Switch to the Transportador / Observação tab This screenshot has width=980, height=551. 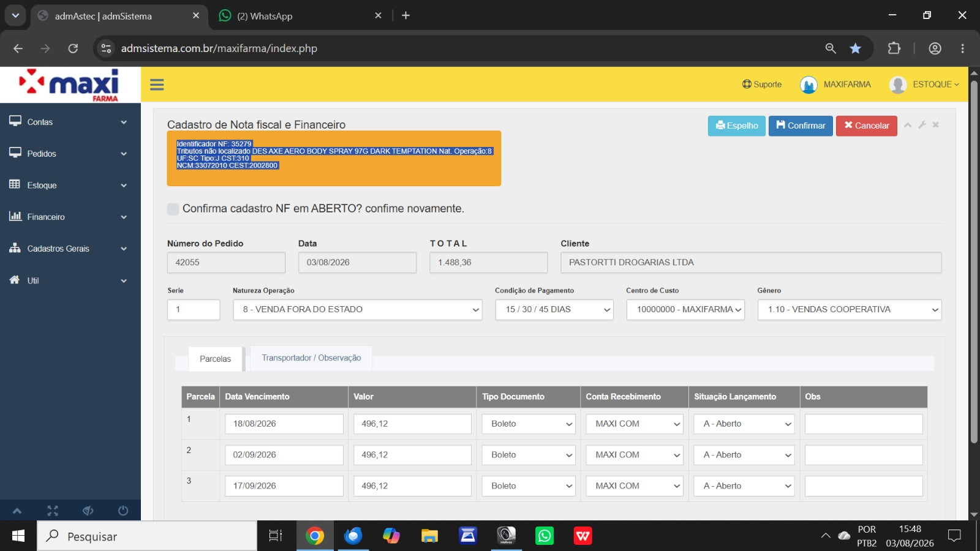(x=311, y=358)
